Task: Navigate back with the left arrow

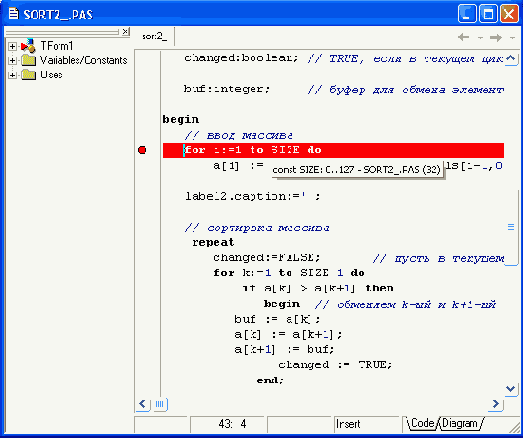Action: [464, 37]
